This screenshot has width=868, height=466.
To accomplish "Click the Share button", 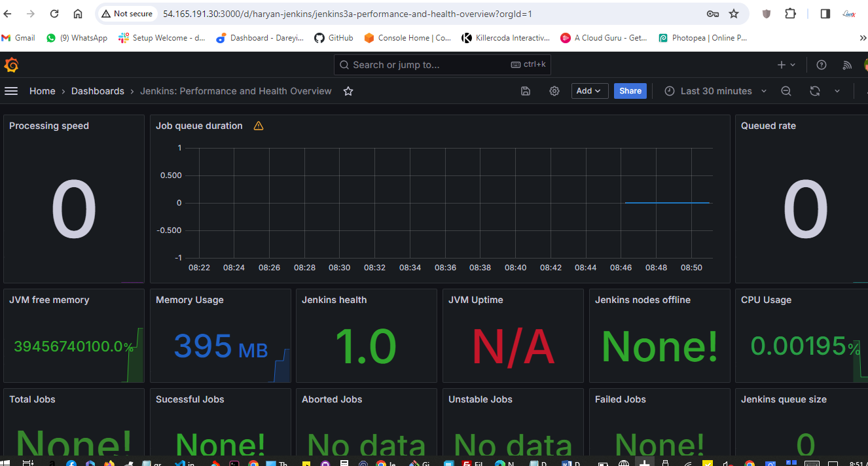I will click(630, 91).
